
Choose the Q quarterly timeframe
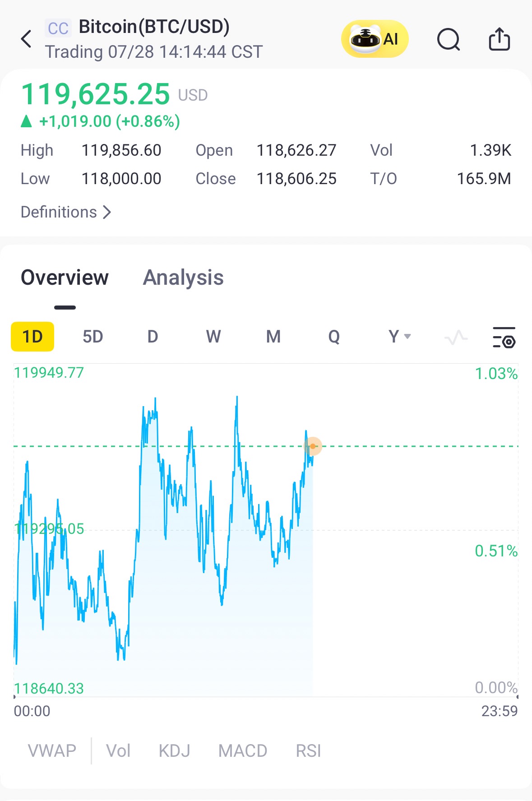click(x=334, y=337)
